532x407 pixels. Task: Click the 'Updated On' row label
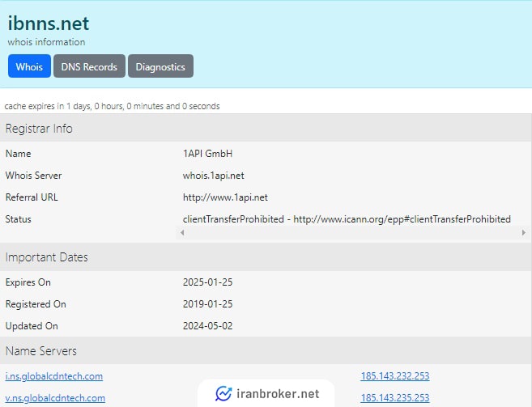[32, 326]
